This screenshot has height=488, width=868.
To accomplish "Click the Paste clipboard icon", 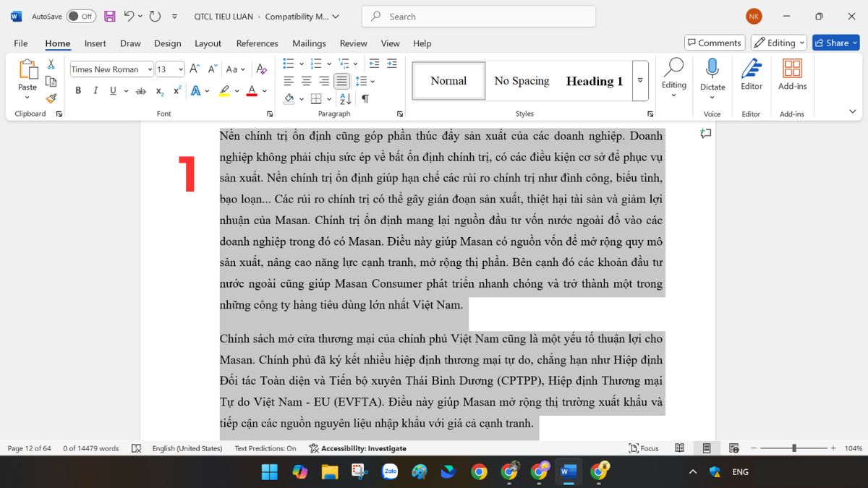I will pos(27,70).
